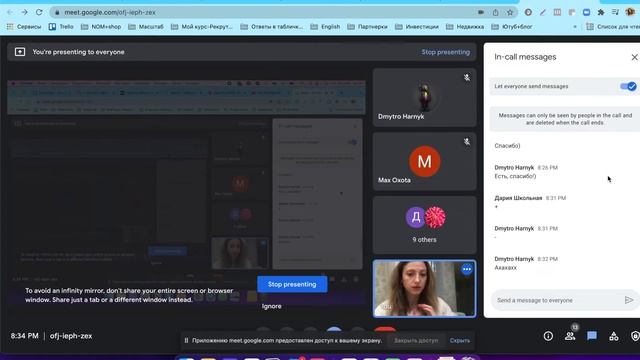640x360 pixels.
Task: Open the Партнерки bookmarks folder
Action: click(x=367, y=27)
